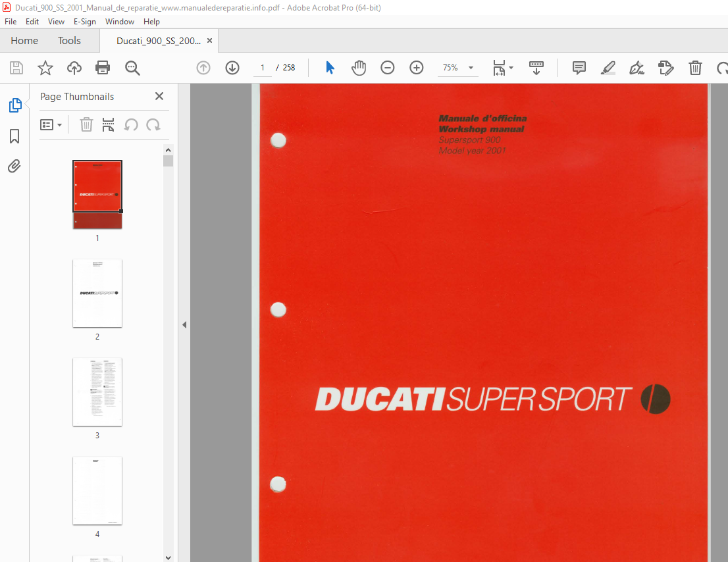Go to next page arrow
728x562 pixels.
(x=232, y=68)
